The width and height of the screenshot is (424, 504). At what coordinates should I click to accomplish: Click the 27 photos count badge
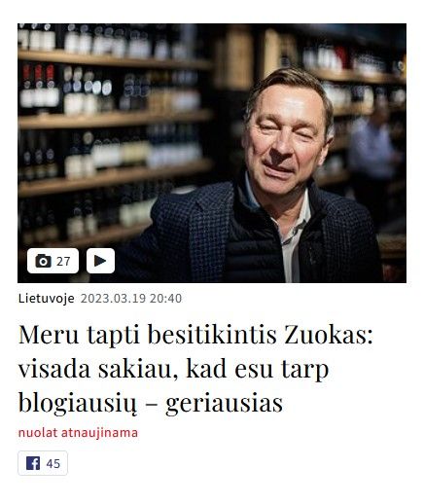point(53,261)
